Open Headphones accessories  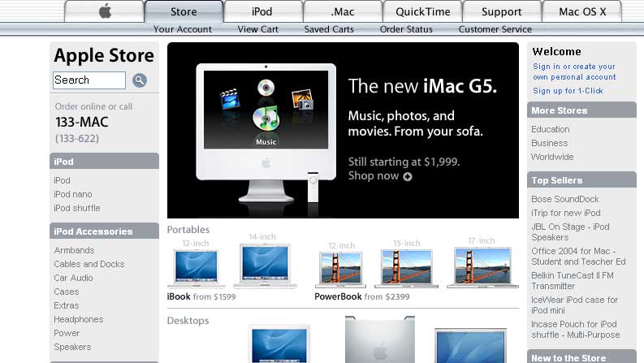pos(79,319)
